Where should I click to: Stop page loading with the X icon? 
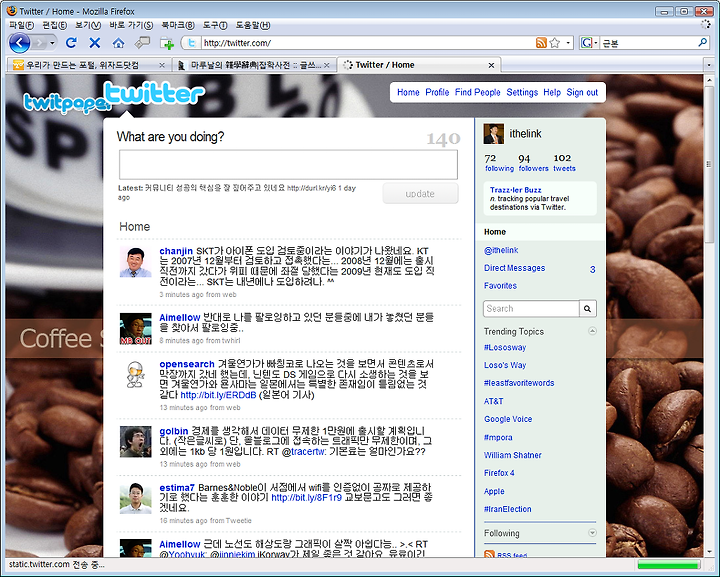95,43
